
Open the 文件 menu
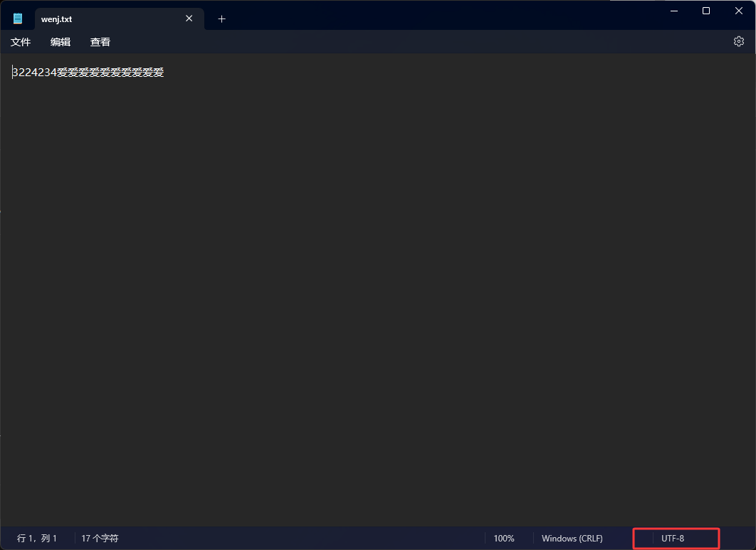(21, 42)
